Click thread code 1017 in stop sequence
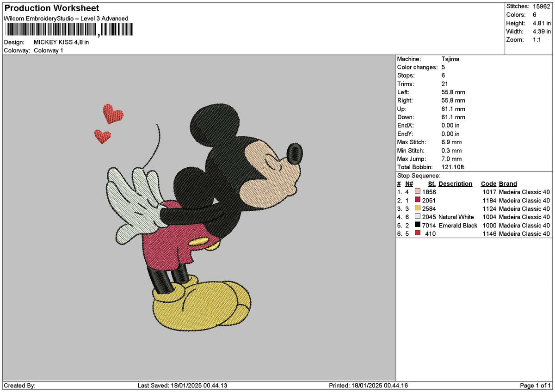Image resolution: width=555 pixels, height=392 pixels. (x=489, y=192)
